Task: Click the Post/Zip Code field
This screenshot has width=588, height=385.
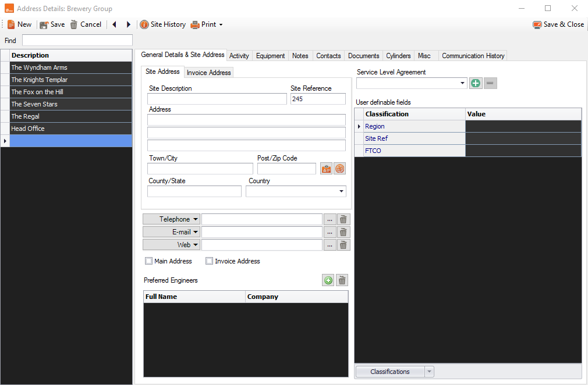Action: (x=287, y=169)
